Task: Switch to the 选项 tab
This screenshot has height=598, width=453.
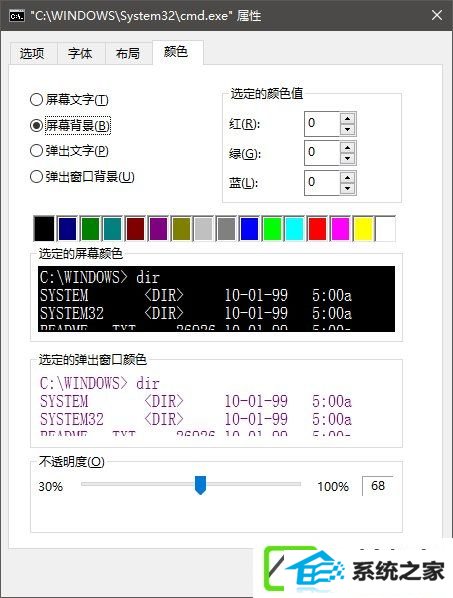Action: coord(33,53)
